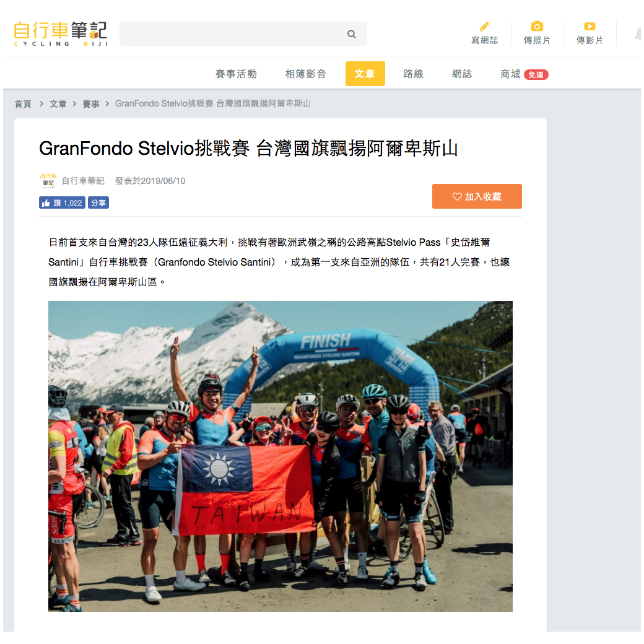Go to the 路線 section

pyautogui.click(x=413, y=74)
